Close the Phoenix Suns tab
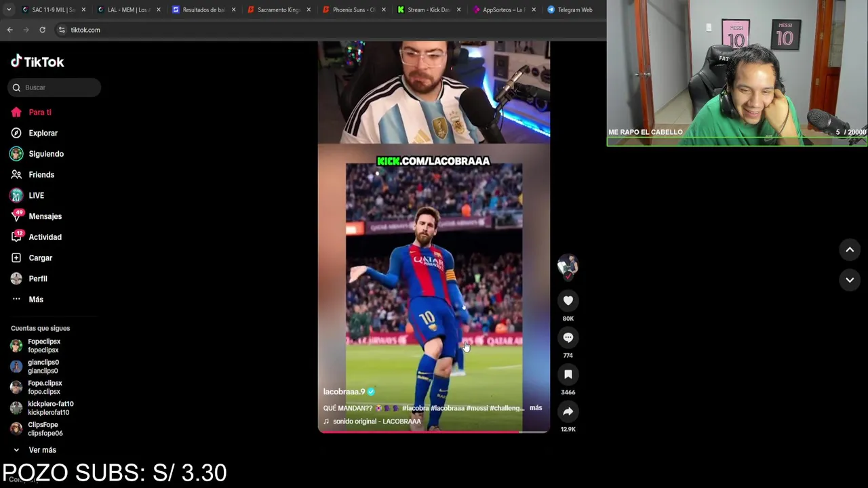This screenshot has width=868, height=488. 384,10
